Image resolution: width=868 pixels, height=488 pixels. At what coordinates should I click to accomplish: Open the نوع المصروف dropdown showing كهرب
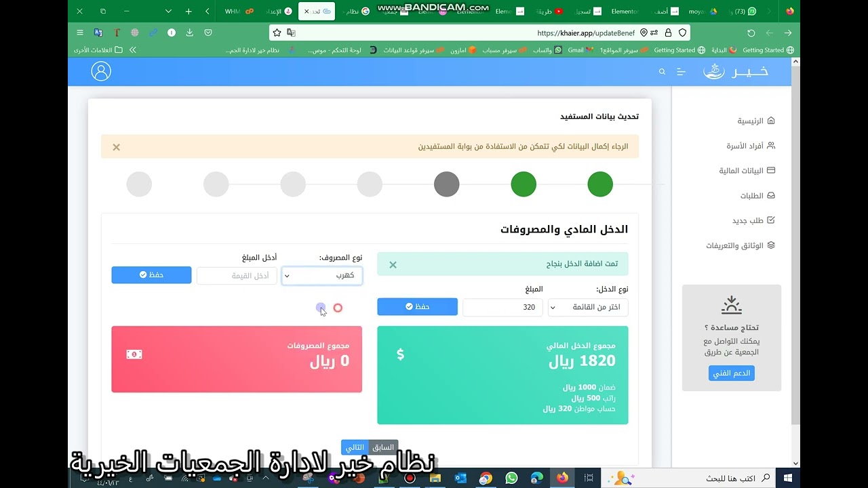coord(322,275)
